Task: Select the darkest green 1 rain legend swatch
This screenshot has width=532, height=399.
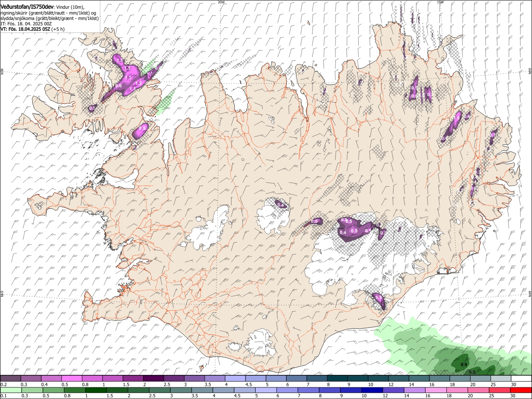Action: [96, 390]
